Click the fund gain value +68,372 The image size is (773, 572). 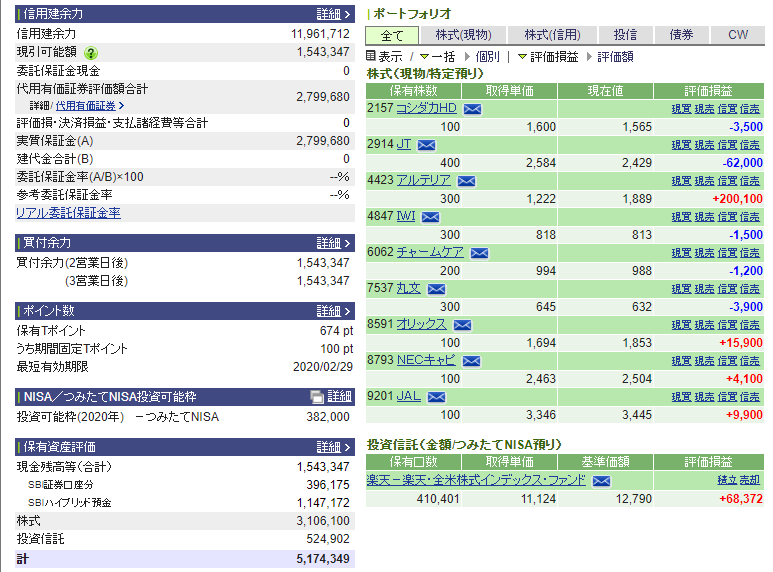(741, 499)
